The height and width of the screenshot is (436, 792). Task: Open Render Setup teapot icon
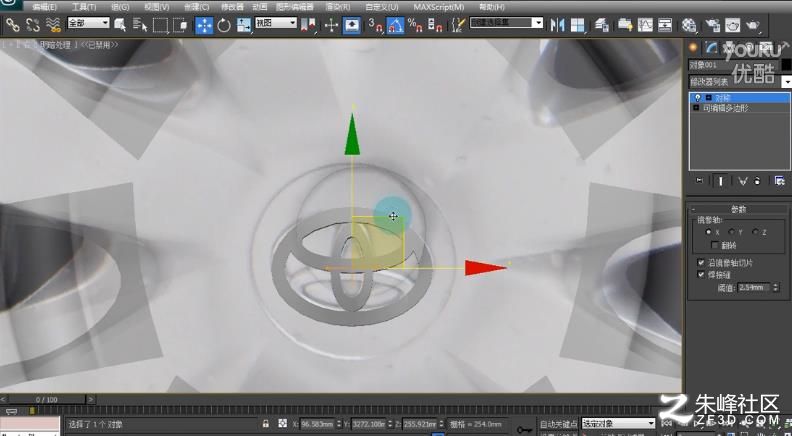[712, 25]
